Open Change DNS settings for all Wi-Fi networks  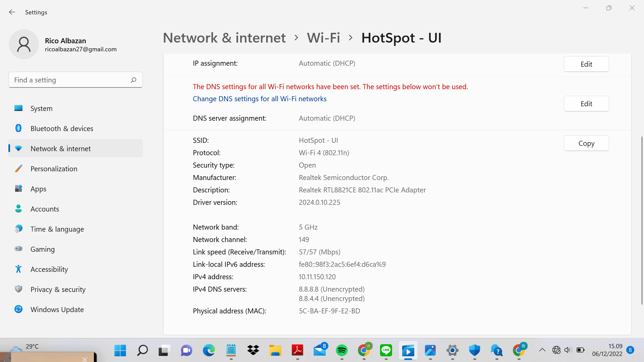point(259,99)
